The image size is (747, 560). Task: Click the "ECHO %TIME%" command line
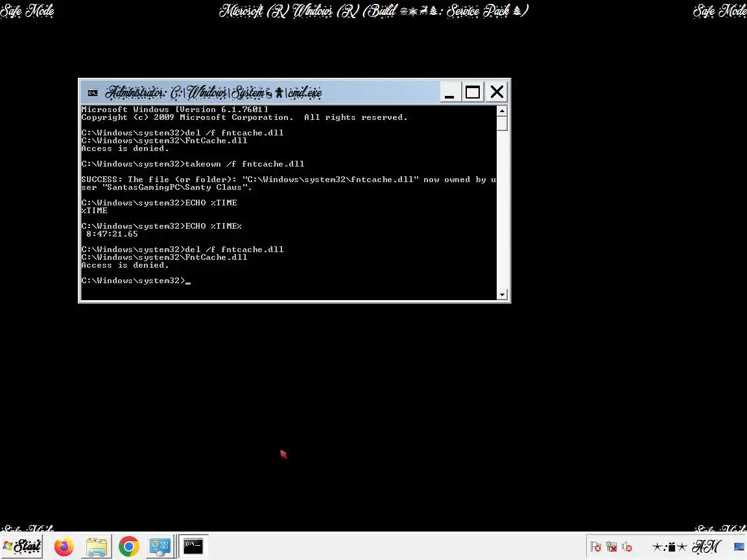click(161, 226)
